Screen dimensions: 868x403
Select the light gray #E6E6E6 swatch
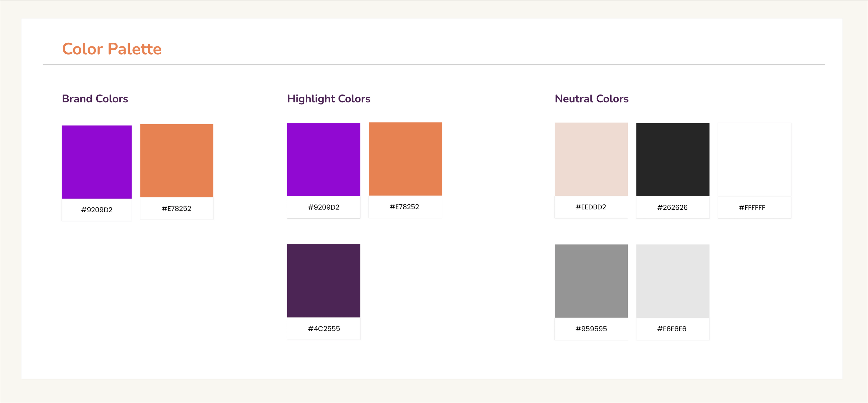673,281
